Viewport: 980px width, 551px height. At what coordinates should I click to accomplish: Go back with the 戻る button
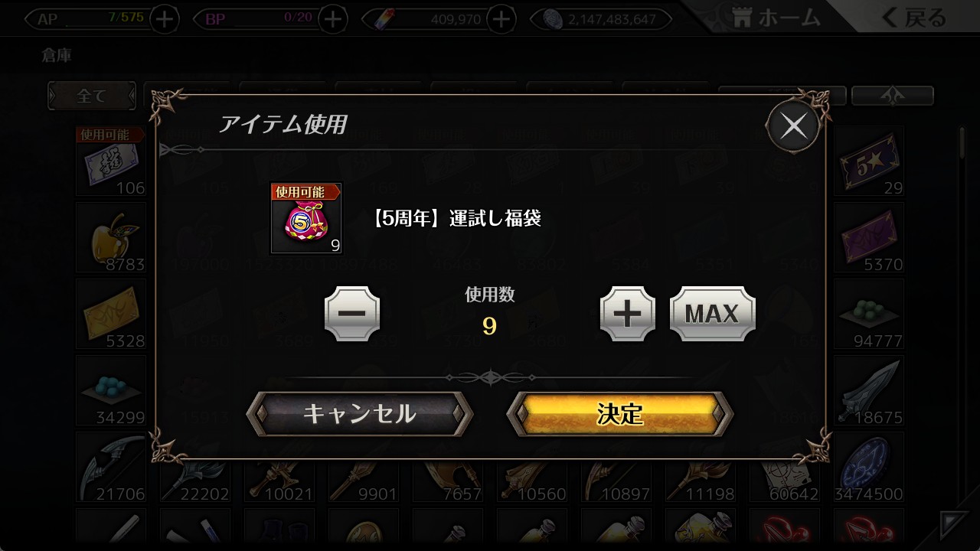pos(914,18)
